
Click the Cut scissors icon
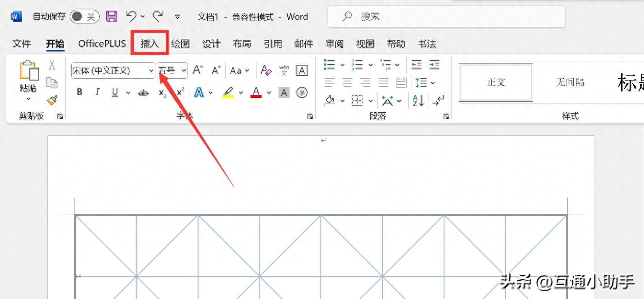click(52, 66)
